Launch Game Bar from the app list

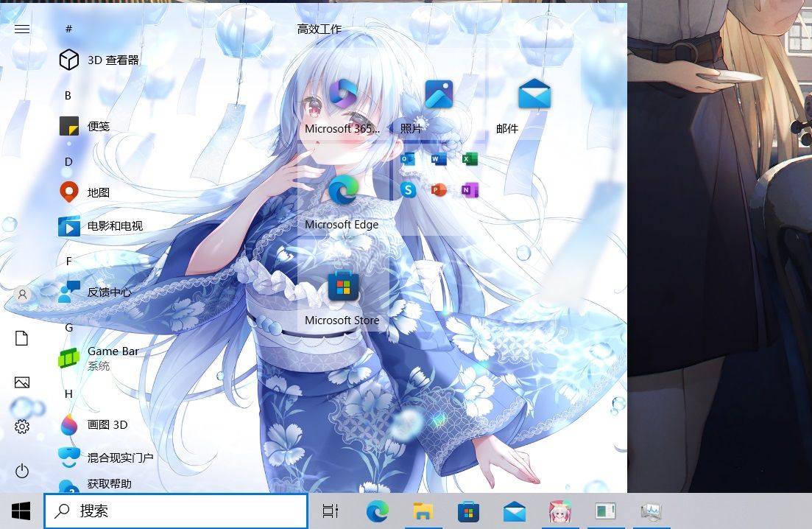99,358
